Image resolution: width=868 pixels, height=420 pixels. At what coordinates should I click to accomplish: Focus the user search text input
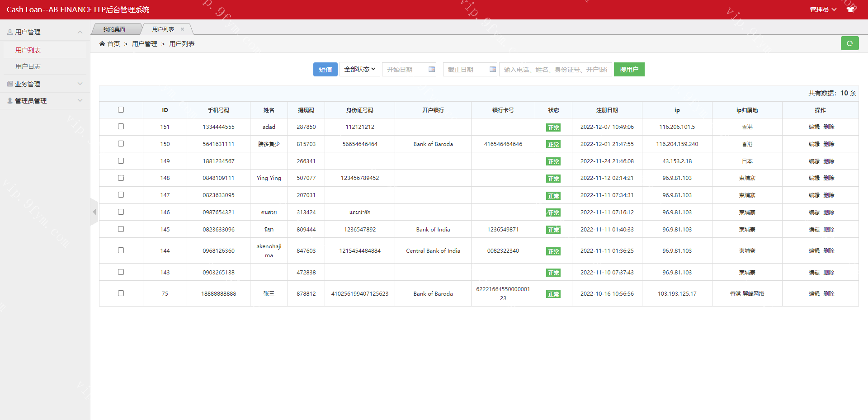pyautogui.click(x=555, y=69)
